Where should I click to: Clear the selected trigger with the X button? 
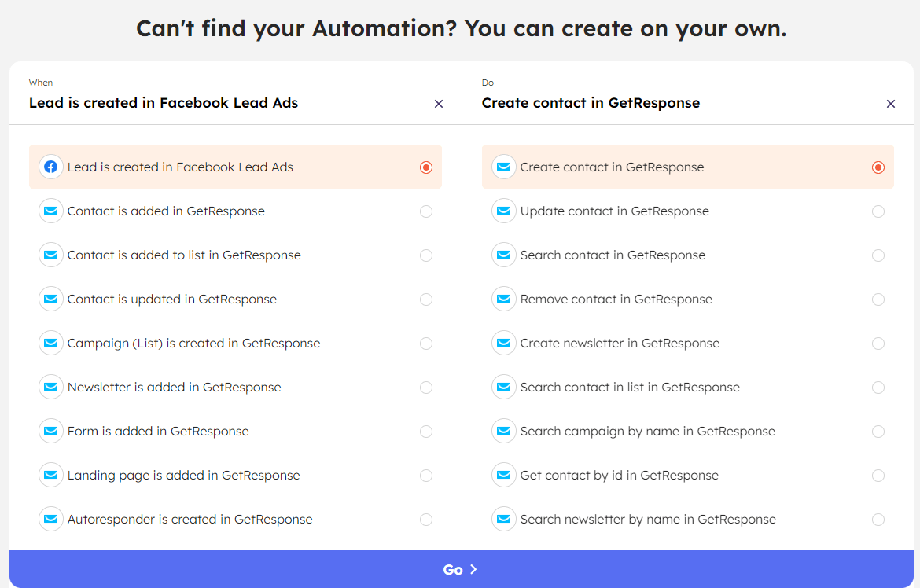pyautogui.click(x=438, y=103)
